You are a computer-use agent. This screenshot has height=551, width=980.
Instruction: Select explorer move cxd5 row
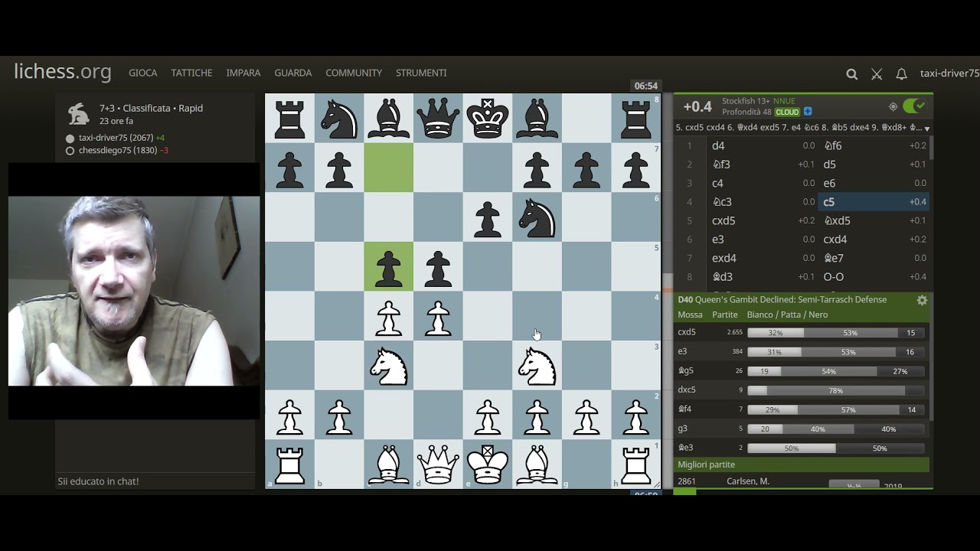pyautogui.click(x=802, y=332)
